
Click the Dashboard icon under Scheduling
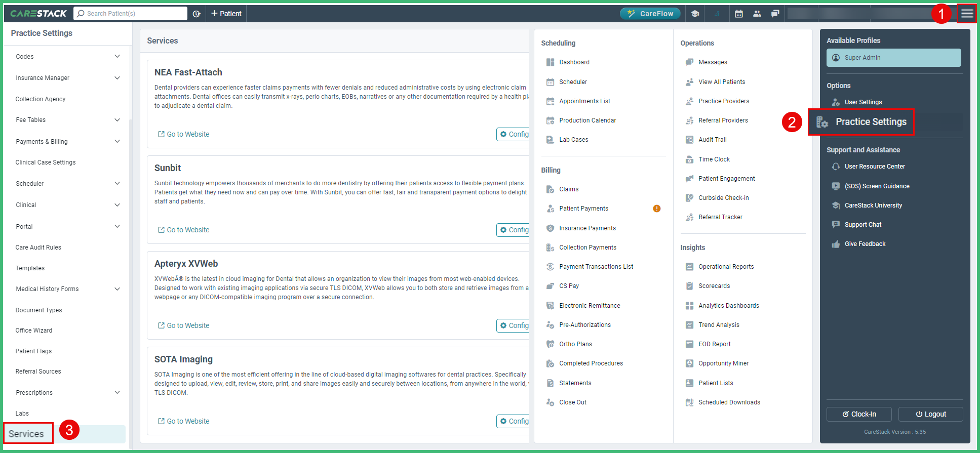click(x=550, y=62)
